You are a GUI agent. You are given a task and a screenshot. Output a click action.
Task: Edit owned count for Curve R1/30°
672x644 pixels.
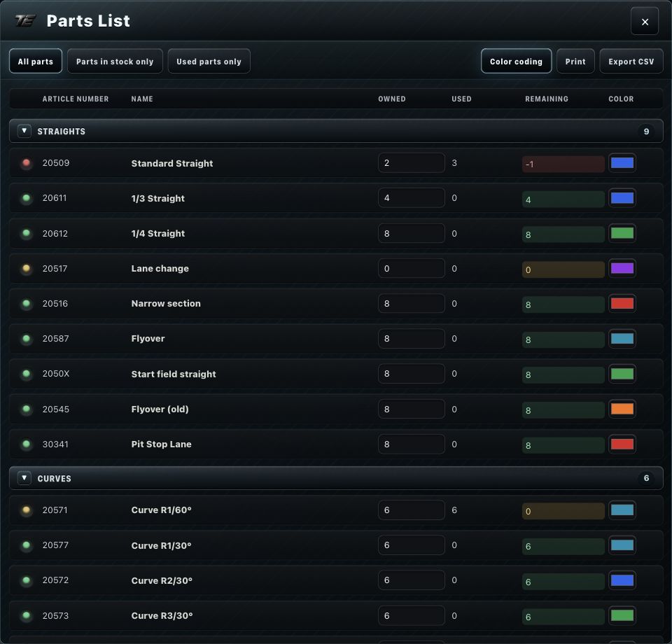[x=412, y=545]
